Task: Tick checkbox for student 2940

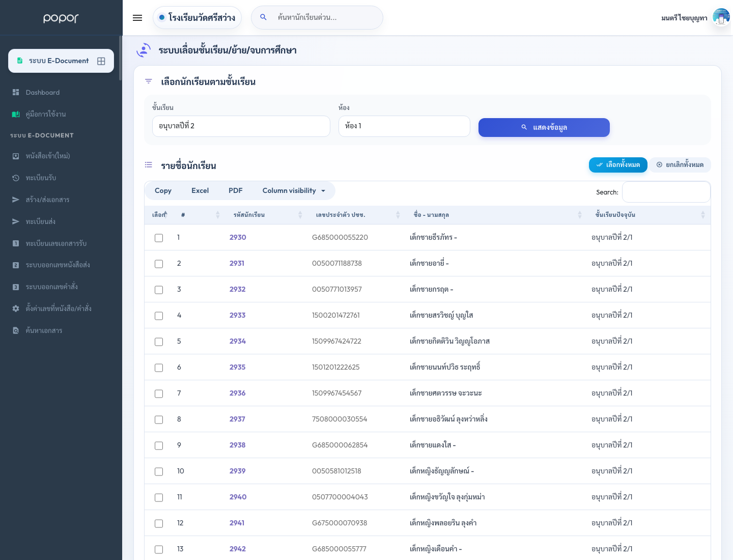Action: pyautogui.click(x=159, y=497)
